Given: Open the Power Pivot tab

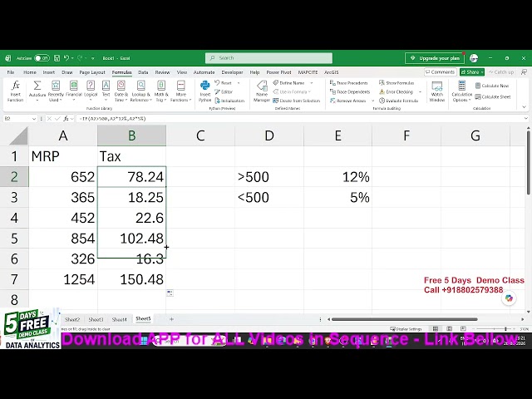Looking at the screenshot, I should 279,72.
